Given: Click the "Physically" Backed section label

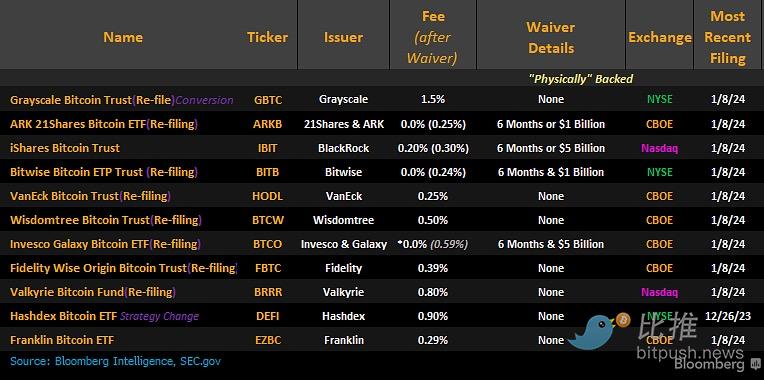Looking at the screenshot, I should point(581,79).
